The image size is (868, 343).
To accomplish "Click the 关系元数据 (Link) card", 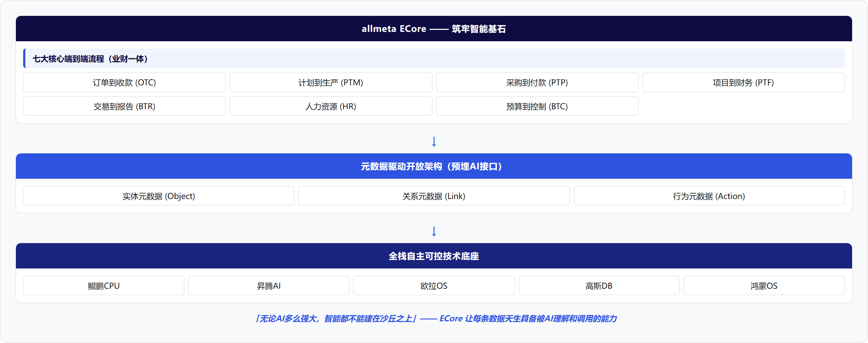I will pyautogui.click(x=434, y=196).
